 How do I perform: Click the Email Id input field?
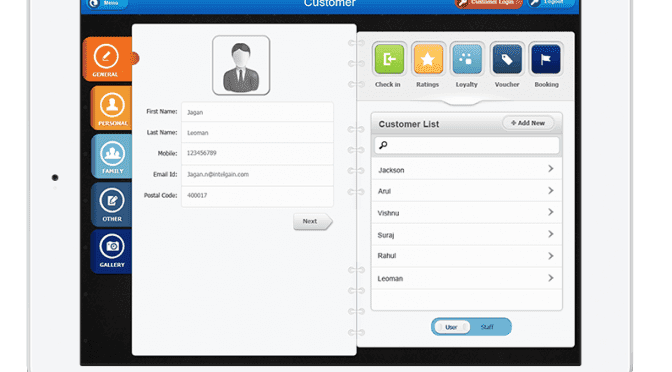tap(257, 174)
